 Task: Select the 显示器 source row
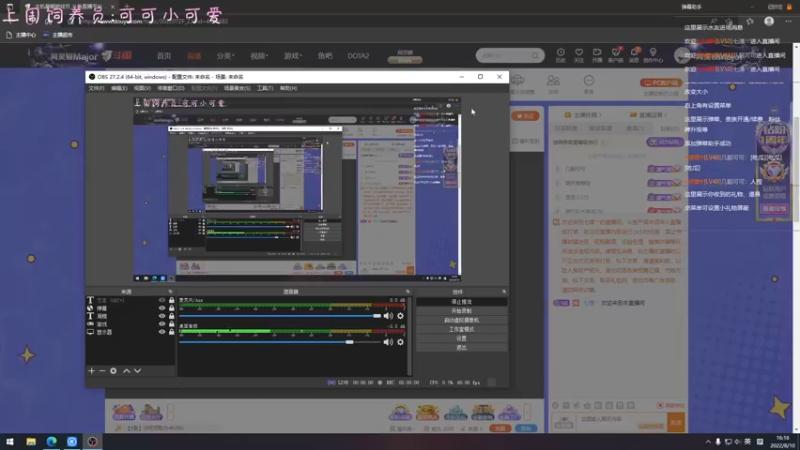tap(131, 332)
